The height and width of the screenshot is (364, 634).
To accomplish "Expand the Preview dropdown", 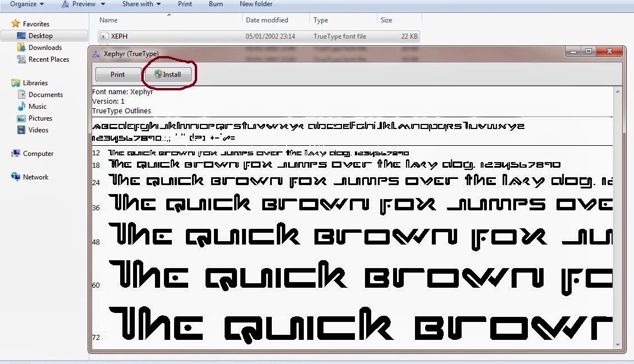I will click(82, 4).
